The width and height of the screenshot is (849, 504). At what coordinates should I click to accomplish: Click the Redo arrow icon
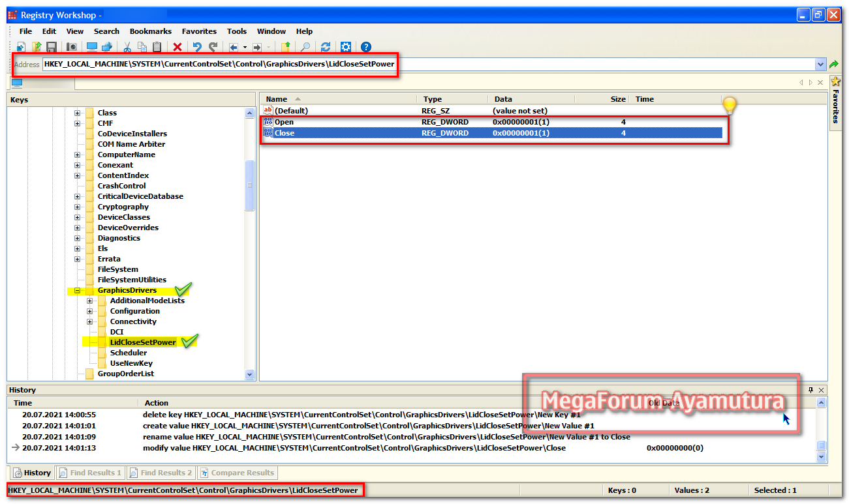pyautogui.click(x=213, y=47)
